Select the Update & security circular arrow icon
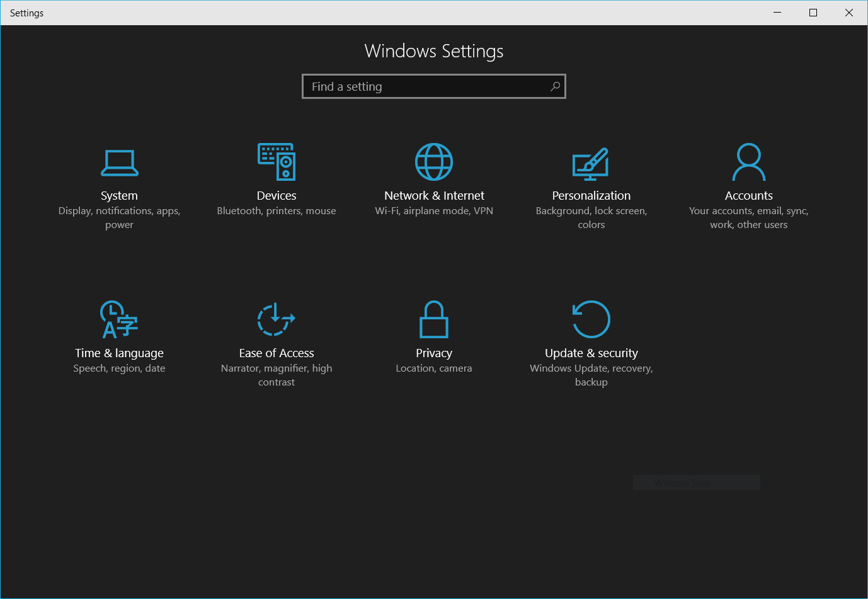This screenshot has width=868, height=599. (591, 319)
